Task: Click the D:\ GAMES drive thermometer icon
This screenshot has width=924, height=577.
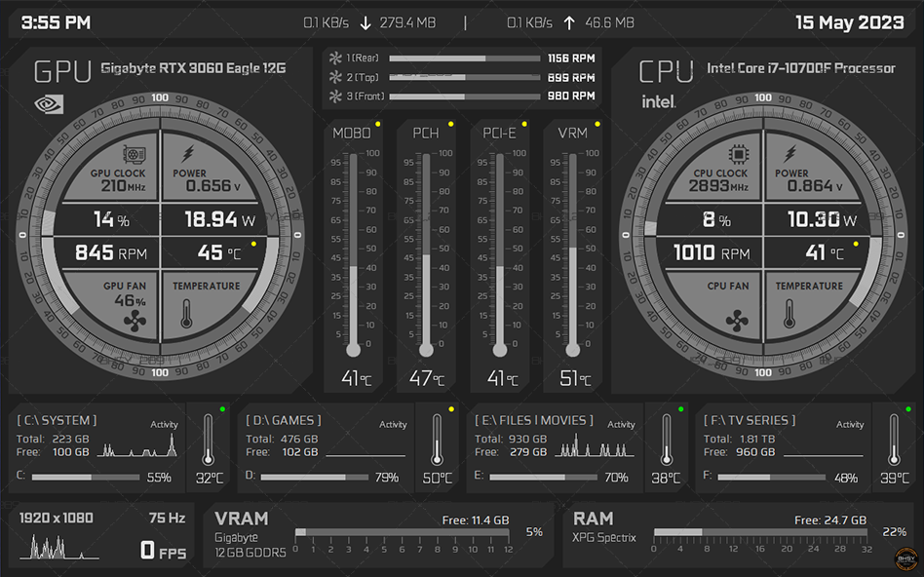Action: [x=437, y=440]
